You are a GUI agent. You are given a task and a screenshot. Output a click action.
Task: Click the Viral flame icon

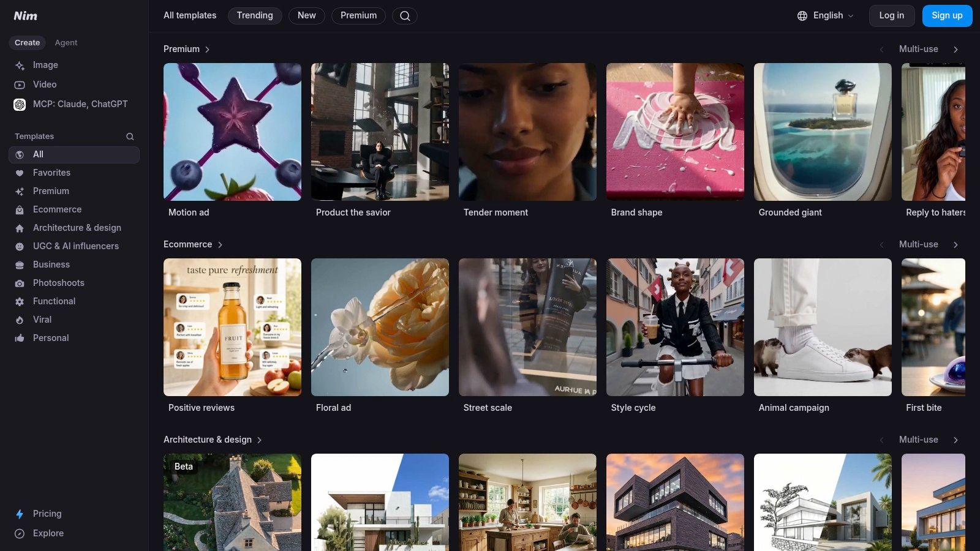coord(20,320)
